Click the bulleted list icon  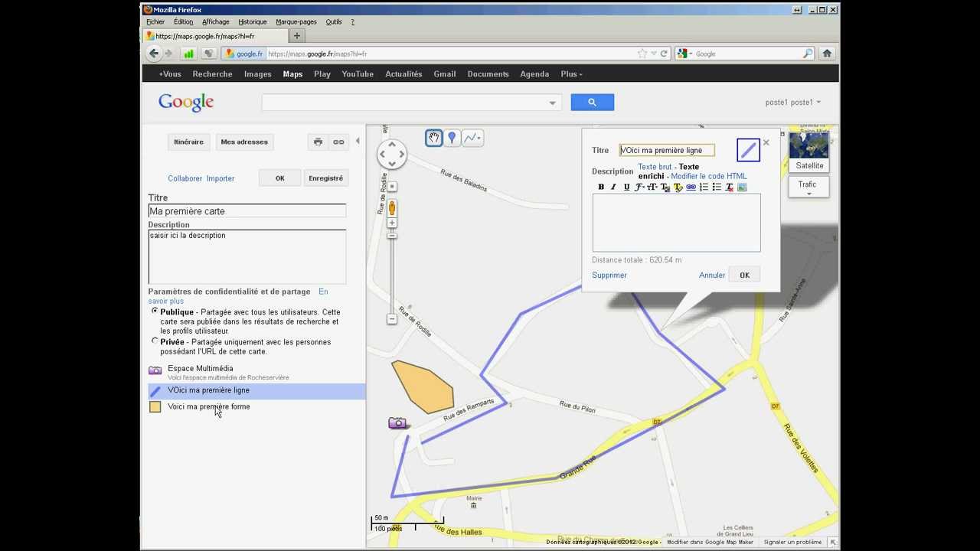click(x=717, y=187)
